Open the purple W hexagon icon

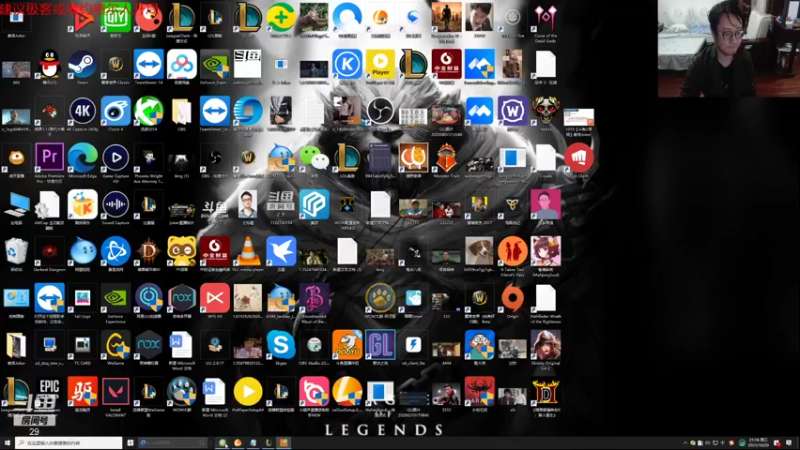coord(512,111)
